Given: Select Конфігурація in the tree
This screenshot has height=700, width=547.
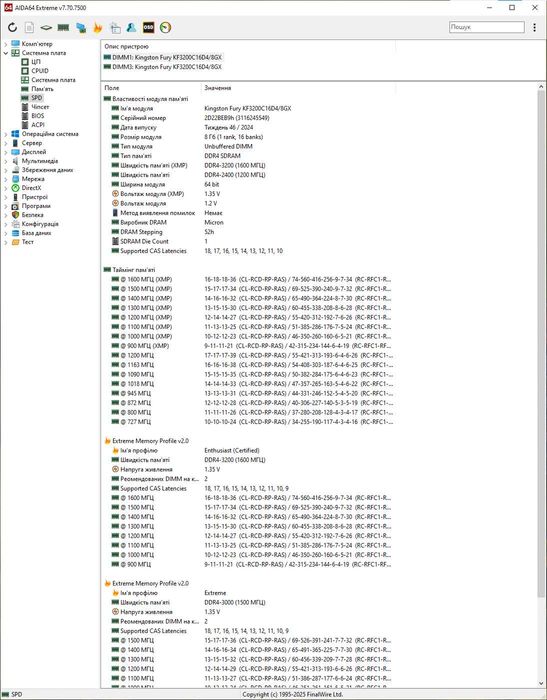Looking at the screenshot, I should click(x=40, y=224).
